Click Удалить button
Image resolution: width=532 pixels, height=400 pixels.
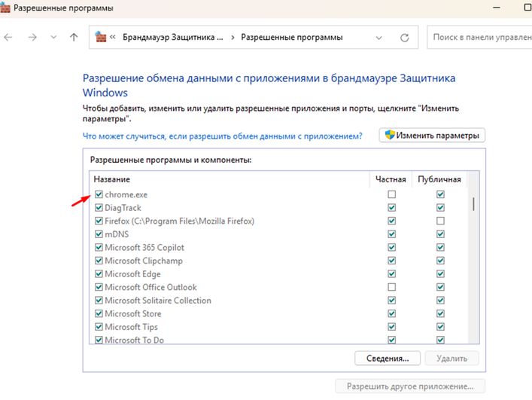[452, 359]
